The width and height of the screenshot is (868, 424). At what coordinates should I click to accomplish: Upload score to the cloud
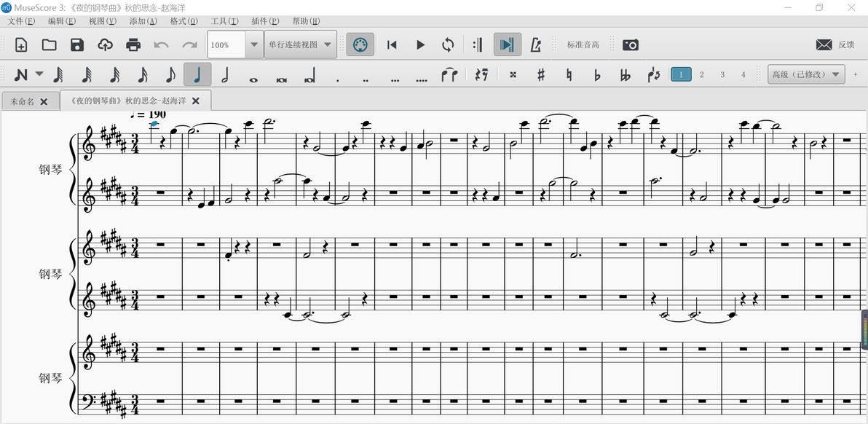[x=105, y=45]
